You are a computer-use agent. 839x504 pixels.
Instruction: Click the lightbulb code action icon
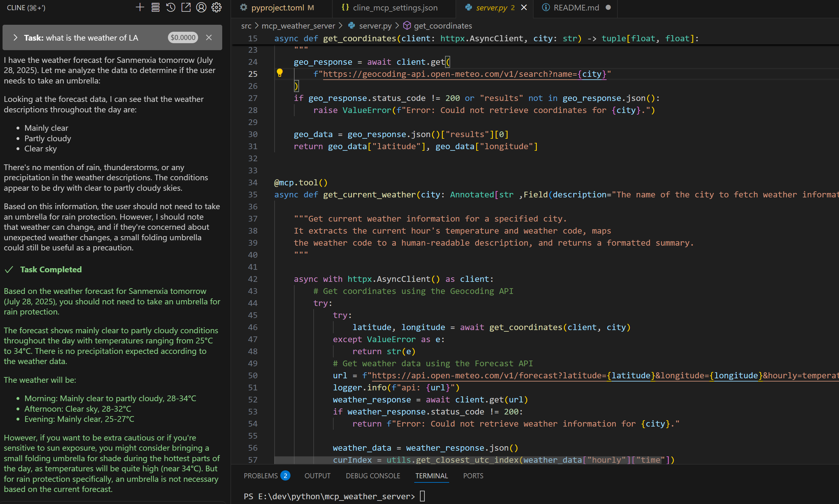[280, 73]
